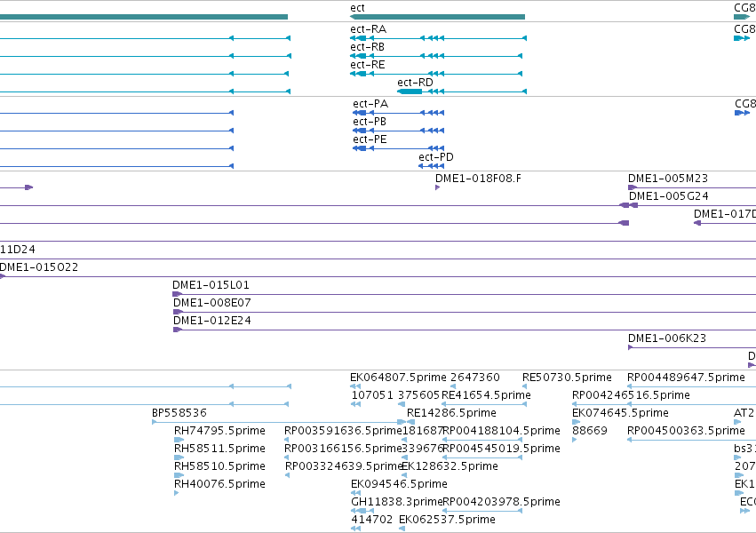Viewport: 756px width, 533px height.
Task: Click the ect gene label
Action: [x=357, y=8]
